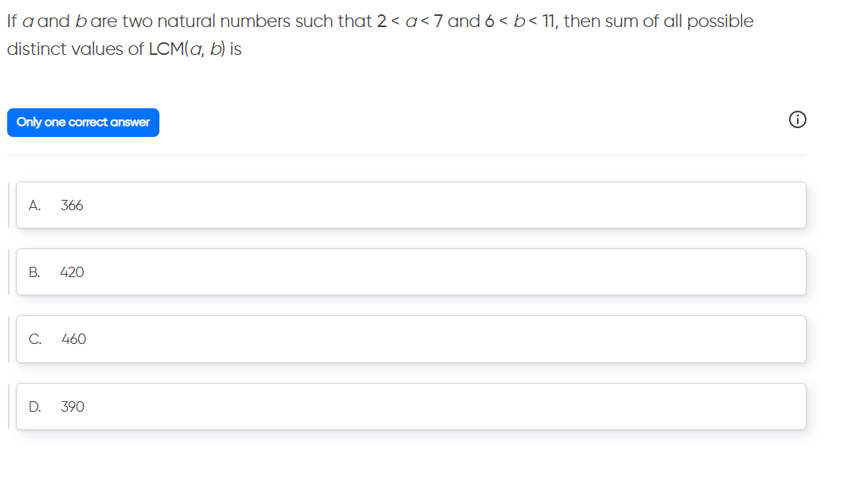Click the LCM(a, b) phrase in the question
The width and height of the screenshot is (844, 504).
tap(185, 49)
